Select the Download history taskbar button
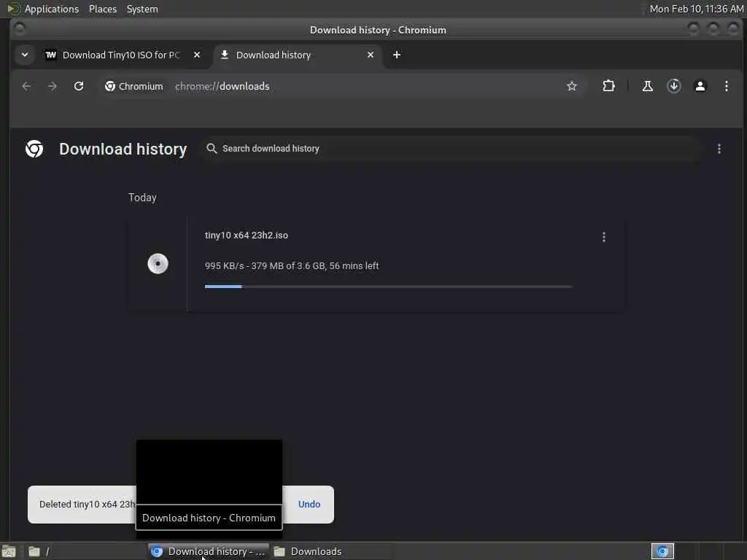This screenshot has height=560, width=747. coord(209,551)
